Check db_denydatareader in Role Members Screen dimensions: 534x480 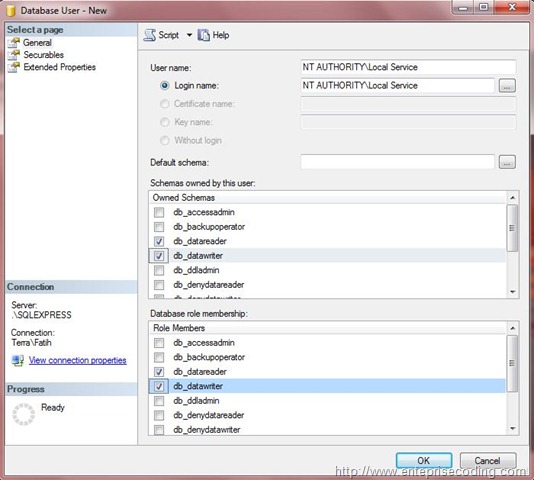pyautogui.click(x=159, y=415)
